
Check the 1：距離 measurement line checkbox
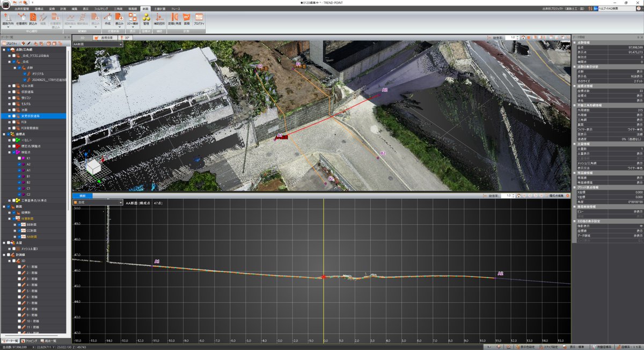tap(20, 266)
